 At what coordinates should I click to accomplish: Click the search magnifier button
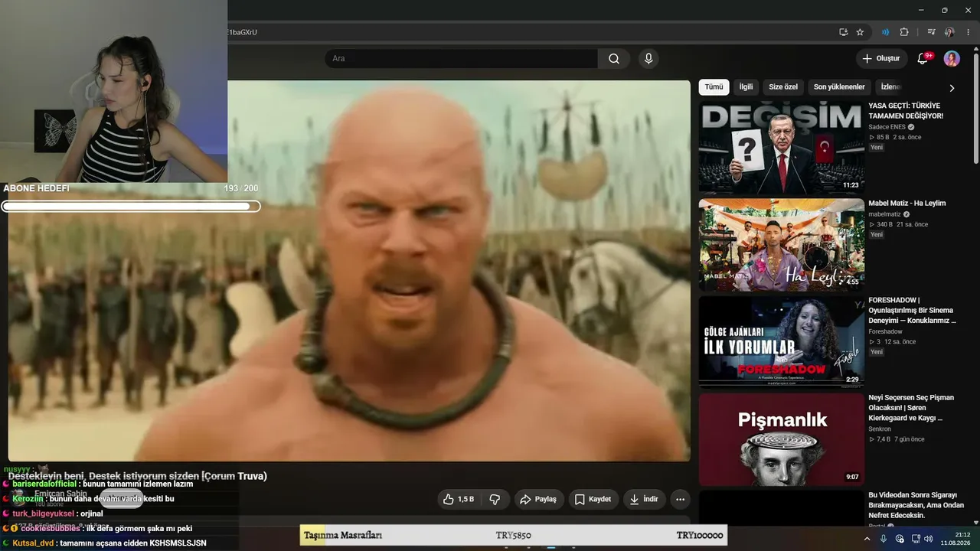(x=614, y=59)
